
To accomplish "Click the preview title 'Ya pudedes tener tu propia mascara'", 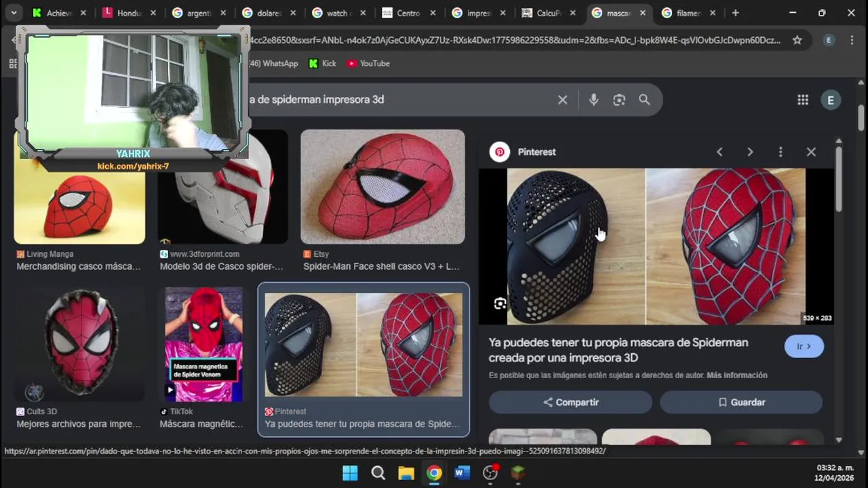I will [x=618, y=350].
